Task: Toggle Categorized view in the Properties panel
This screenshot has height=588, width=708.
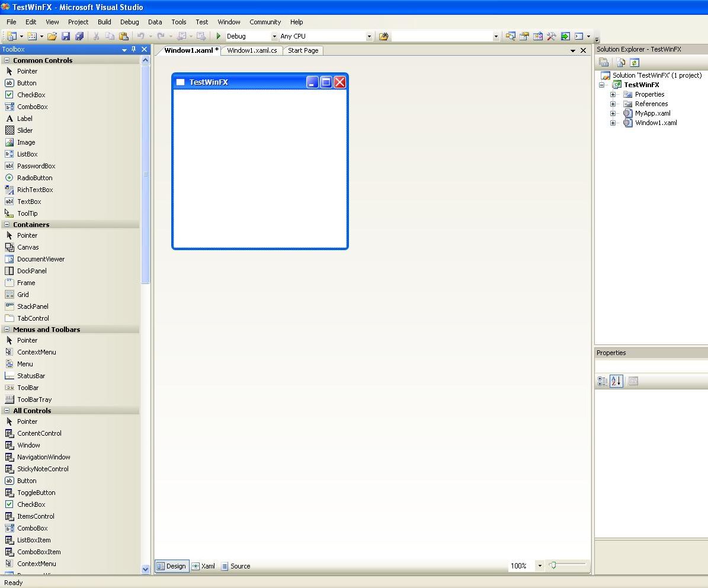Action: tap(603, 381)
